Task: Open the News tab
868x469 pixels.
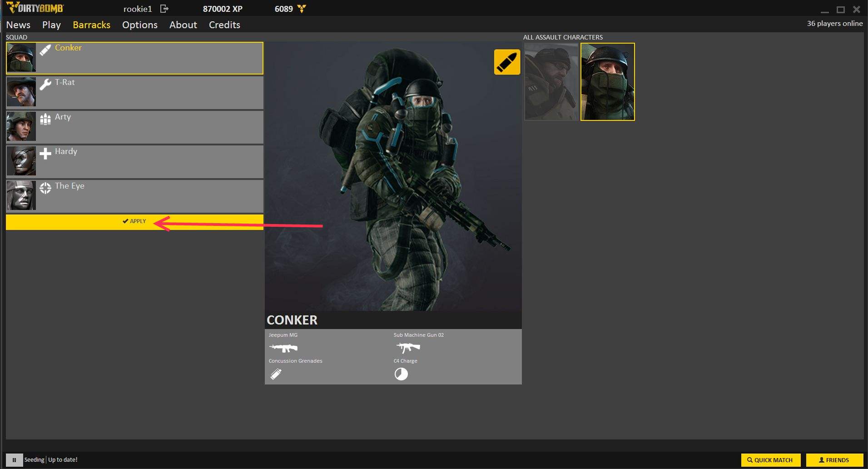Action: tap(18, 25)
